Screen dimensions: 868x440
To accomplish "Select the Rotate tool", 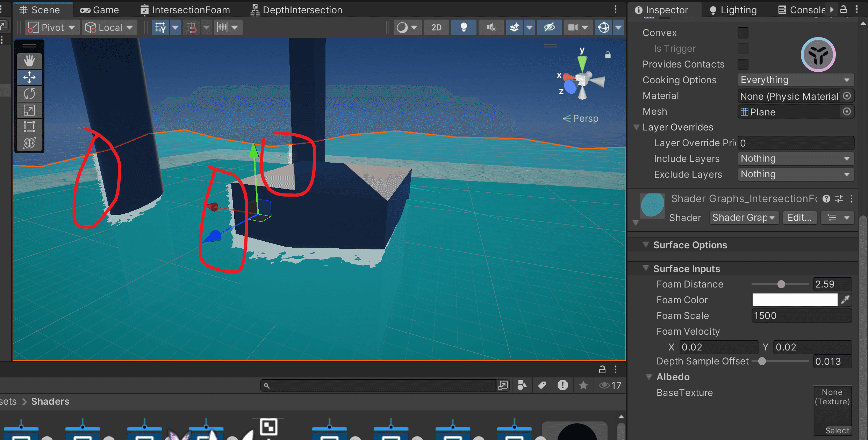I will [x=29, y=94].
